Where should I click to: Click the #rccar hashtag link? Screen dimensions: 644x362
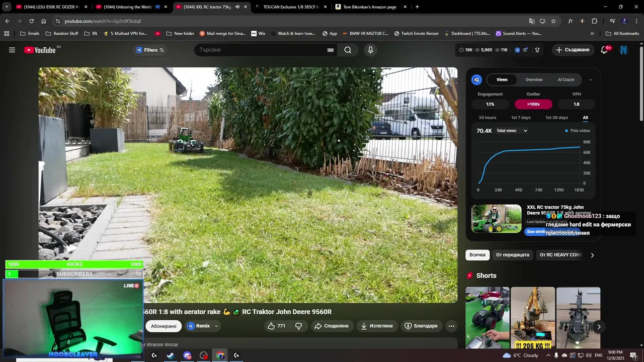click(x=172, y=345)
